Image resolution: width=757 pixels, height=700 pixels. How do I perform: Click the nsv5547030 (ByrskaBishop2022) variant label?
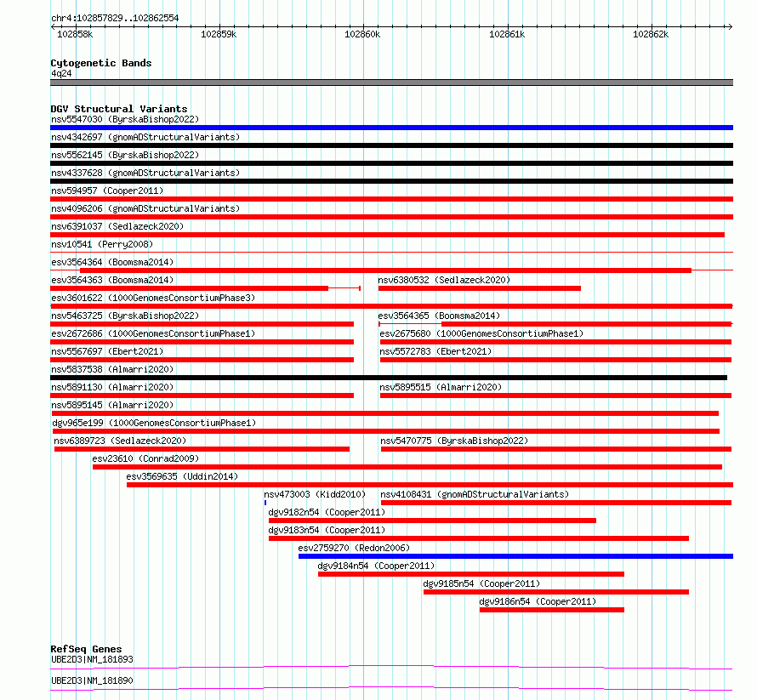(125, 119)
